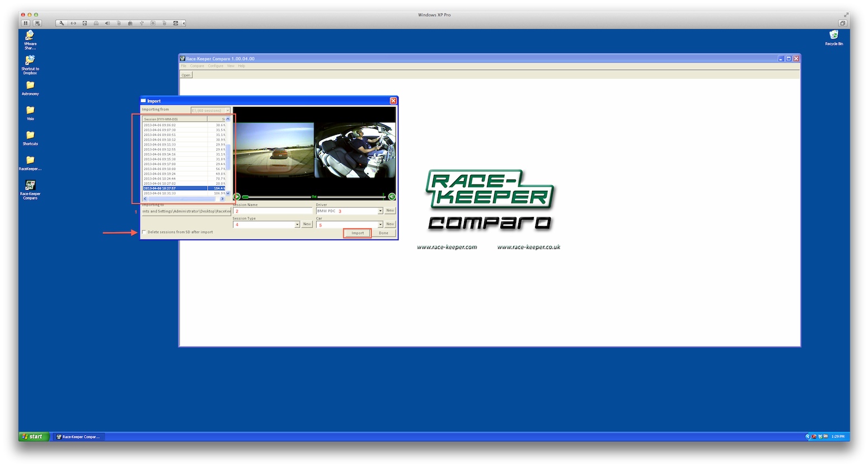Image resolution: width=868 pixels, height=467 pixels.
Task: Select session 2013-04-06 09:15:38
Action: click(x=184, y=159)
